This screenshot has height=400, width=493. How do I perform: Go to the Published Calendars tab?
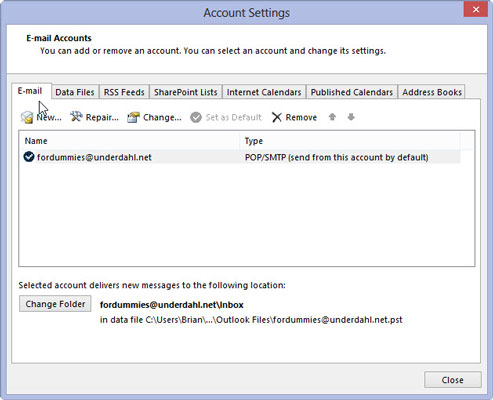pyautogui.click(x=352, y=92)
